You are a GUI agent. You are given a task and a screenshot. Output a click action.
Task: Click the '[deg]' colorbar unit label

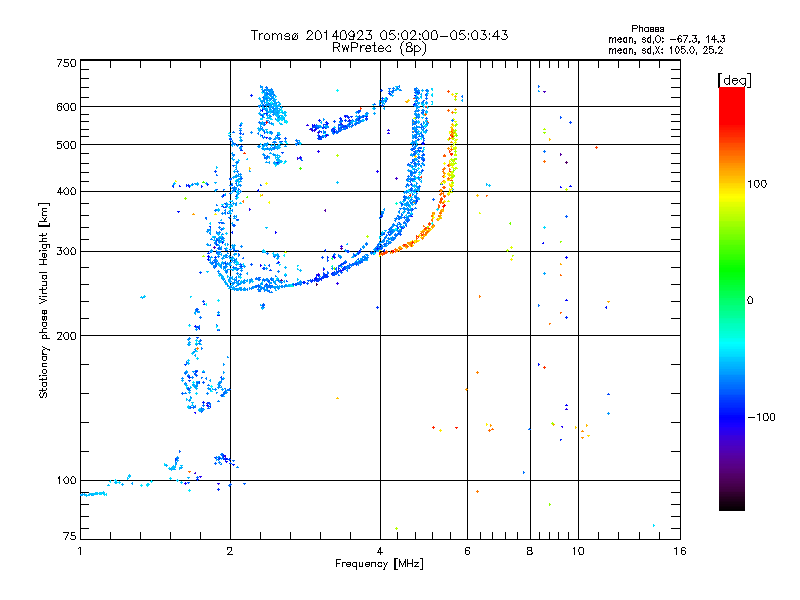(734, 80)
